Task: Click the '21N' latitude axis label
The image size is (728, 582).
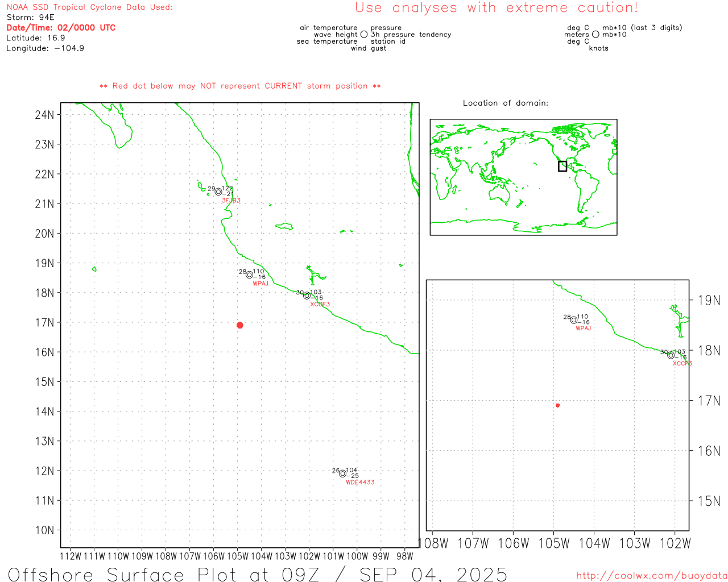Action: [x=44, y=203]
